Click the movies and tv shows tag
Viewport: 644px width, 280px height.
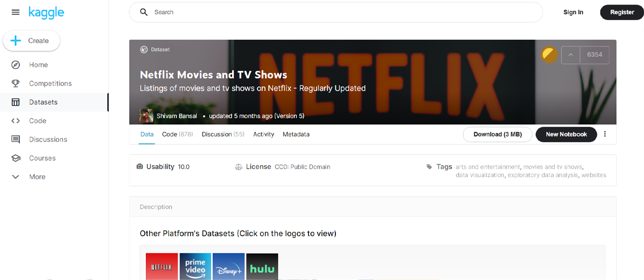pos(553,167)
